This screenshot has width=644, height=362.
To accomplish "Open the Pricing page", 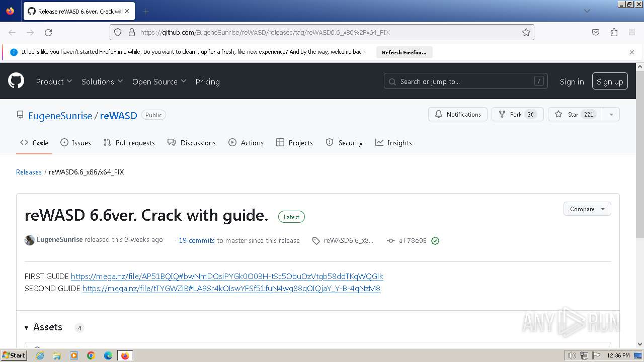I will coord(207,81).
